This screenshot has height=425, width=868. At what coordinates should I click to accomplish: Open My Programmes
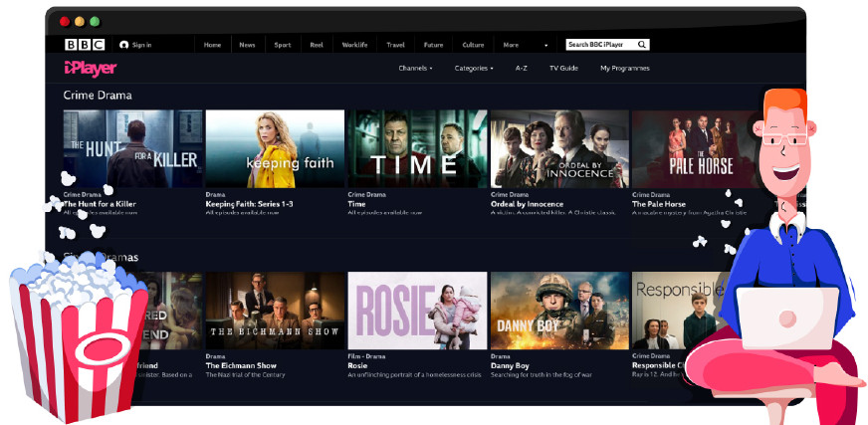tap(625, 68)
